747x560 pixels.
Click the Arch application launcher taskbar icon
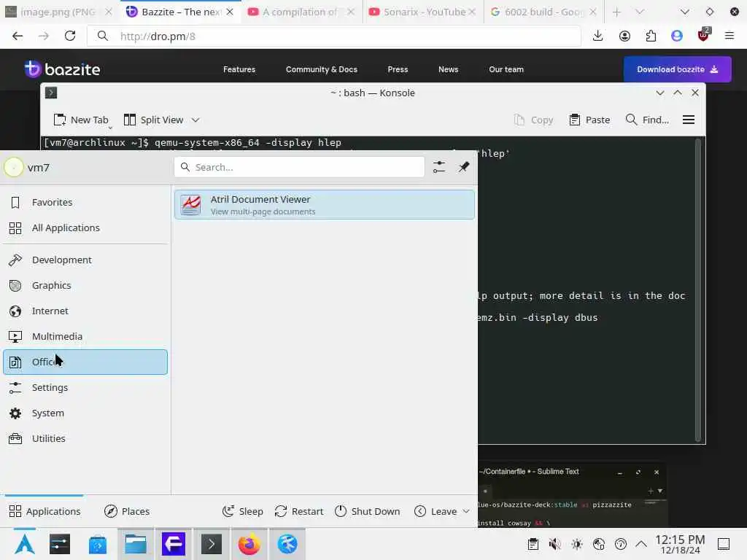[x=25, y=544]
